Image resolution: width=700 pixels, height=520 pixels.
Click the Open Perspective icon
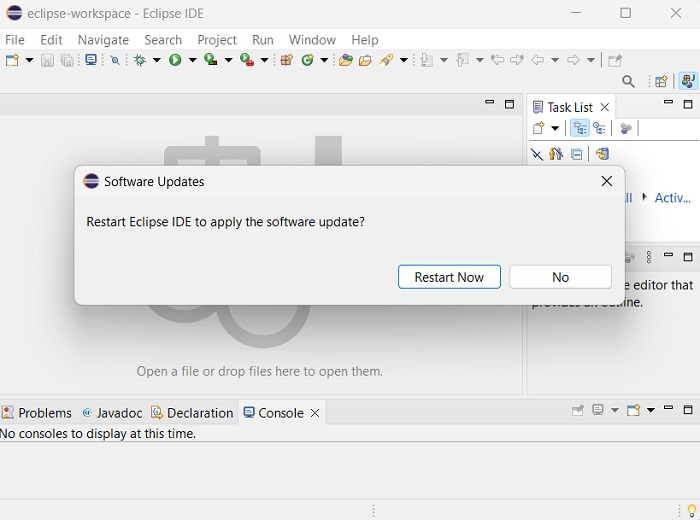point(661,82)
